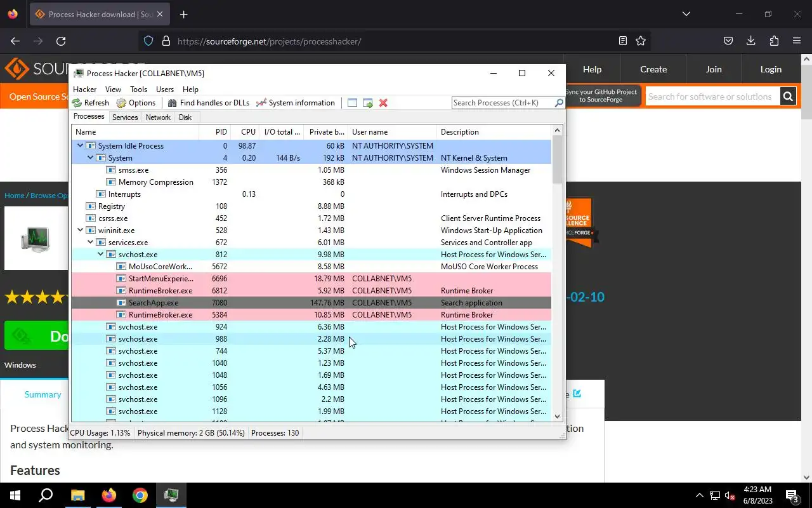The image size is (812, 508).
Task: Open Firefox hamburger application menu
Action: pyautogui.click(x=797, y=41)
